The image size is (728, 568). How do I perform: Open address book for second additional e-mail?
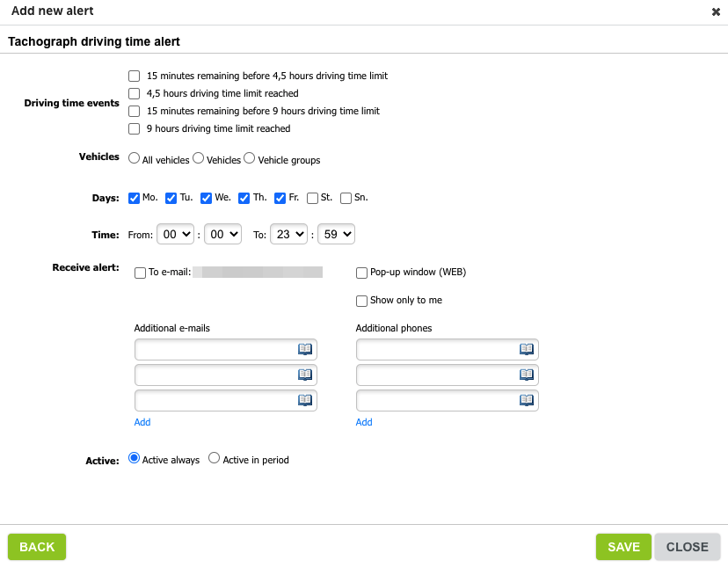(x=305, y=375)
